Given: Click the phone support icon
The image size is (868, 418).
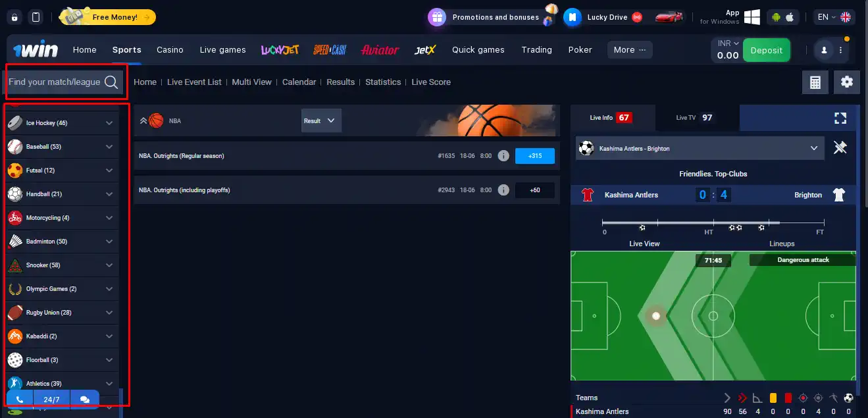Looking at the screenshot, I should (x=19, y=399).
